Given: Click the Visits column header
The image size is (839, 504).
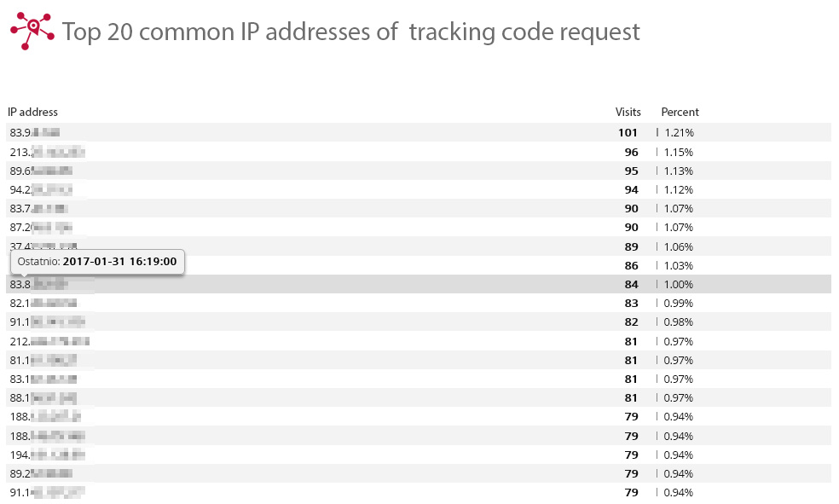Looking at the screenshot, I should 628,112.
